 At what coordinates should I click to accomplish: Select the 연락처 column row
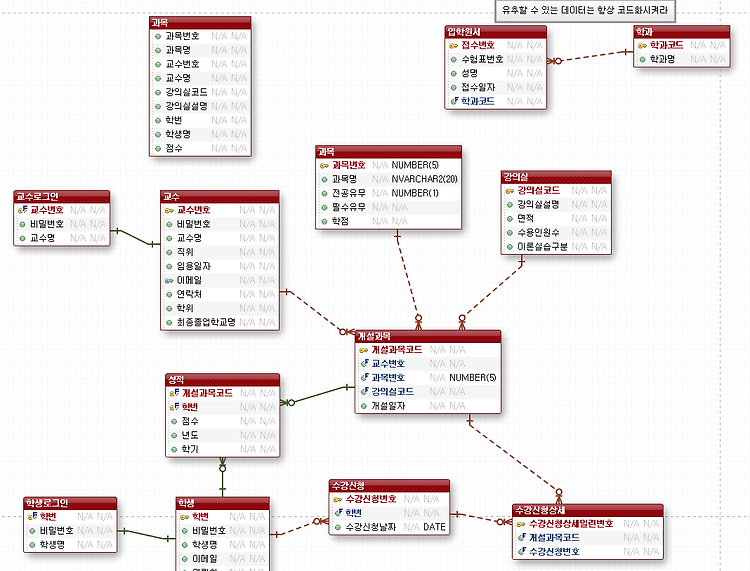(x=220, y=294)
